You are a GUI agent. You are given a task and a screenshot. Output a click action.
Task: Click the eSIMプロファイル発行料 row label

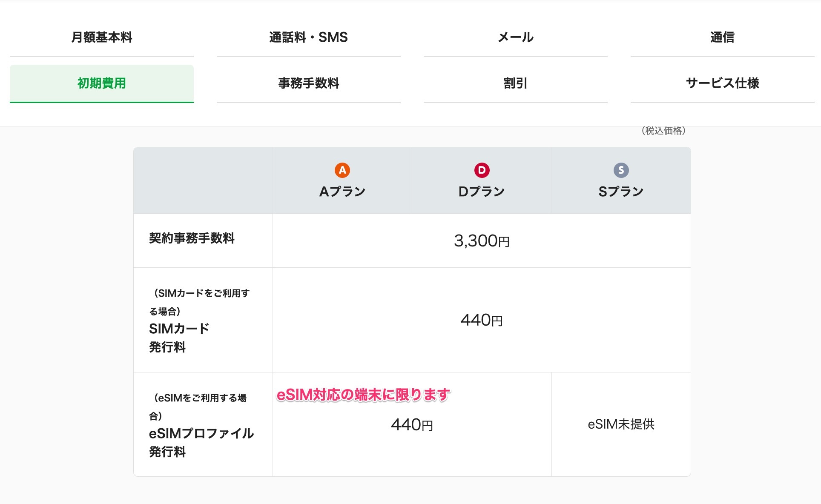click(x=201, y=442)
